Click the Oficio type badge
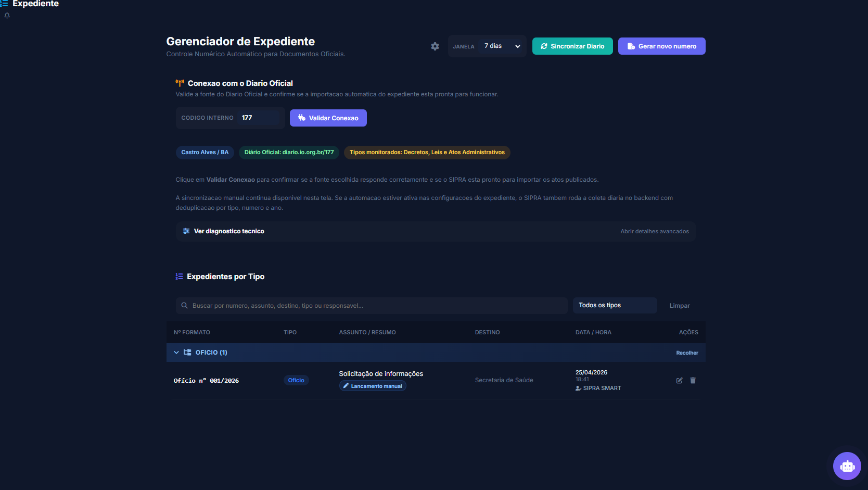The image size is (868, 490). click(296, 380)
